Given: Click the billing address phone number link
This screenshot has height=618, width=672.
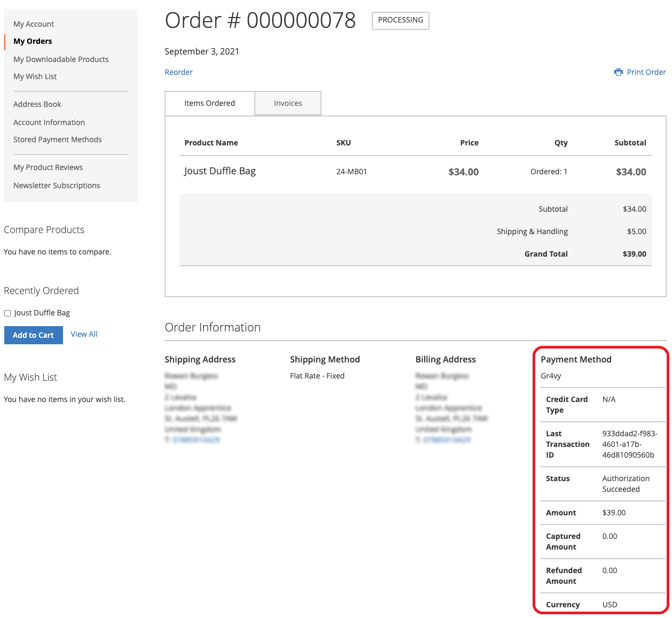Looking at the screenshot, I should 446,439.
